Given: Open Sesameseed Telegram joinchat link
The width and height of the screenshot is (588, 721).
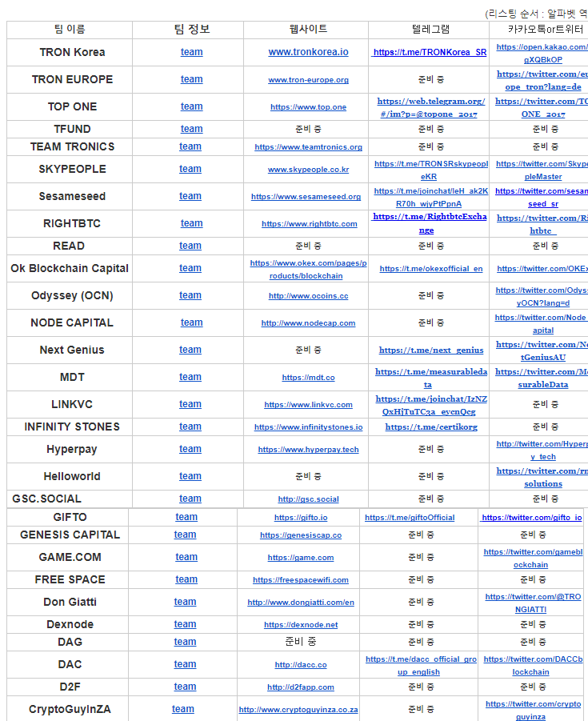Looking at the screenshot, I should pos(430,198).
